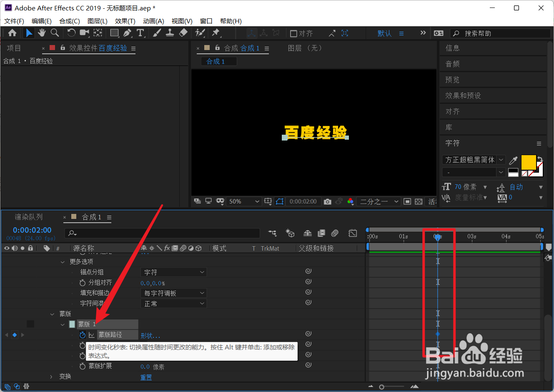Open the 每字符调板 dropdown
This screenshot has width=554, height=392.
(173, 293)
